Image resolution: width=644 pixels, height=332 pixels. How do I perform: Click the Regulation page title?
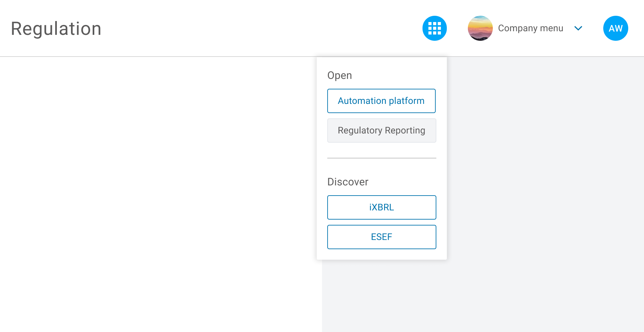(56, 29)
